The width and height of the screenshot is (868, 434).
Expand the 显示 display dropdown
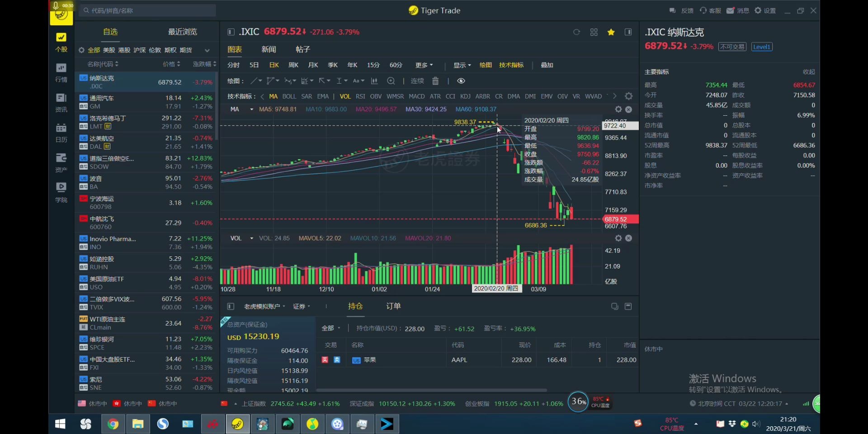click(462, 65)
